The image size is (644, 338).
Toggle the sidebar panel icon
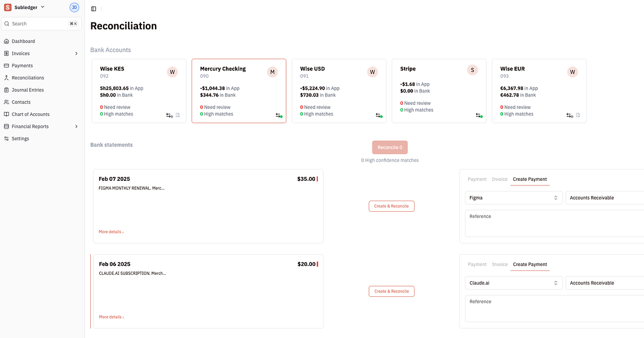(x=94, y=8)
